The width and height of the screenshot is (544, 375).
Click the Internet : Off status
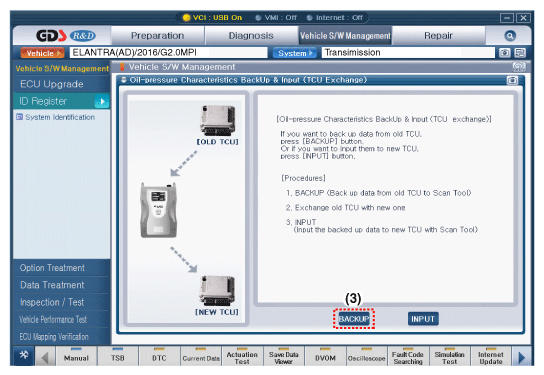click(x=335, y=17)
